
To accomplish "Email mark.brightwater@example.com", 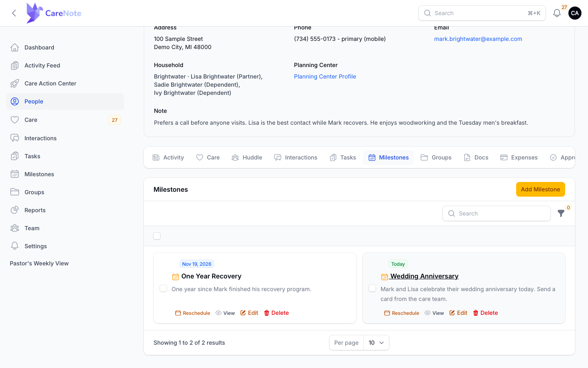I will (478, 39).
